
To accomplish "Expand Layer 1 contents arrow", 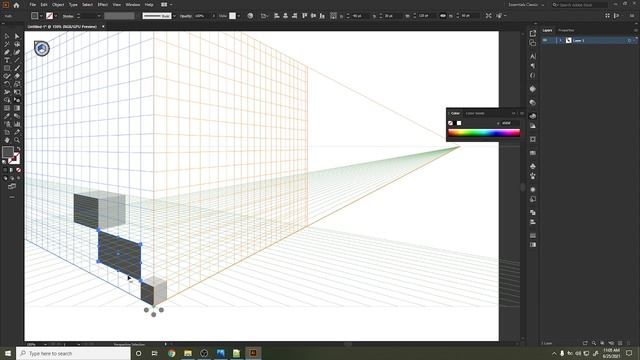I will [560, 40].
